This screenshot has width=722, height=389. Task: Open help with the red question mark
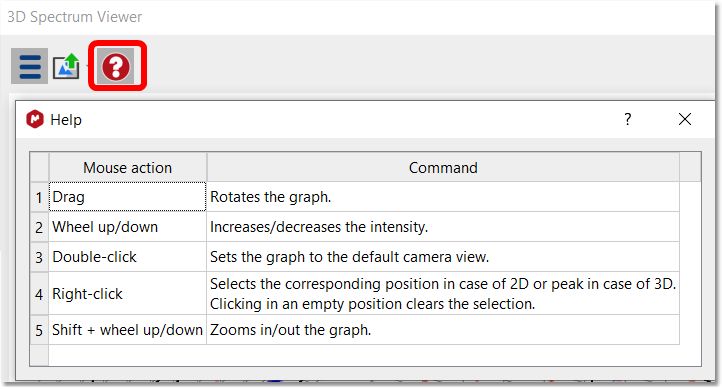(x=116, y=66)
